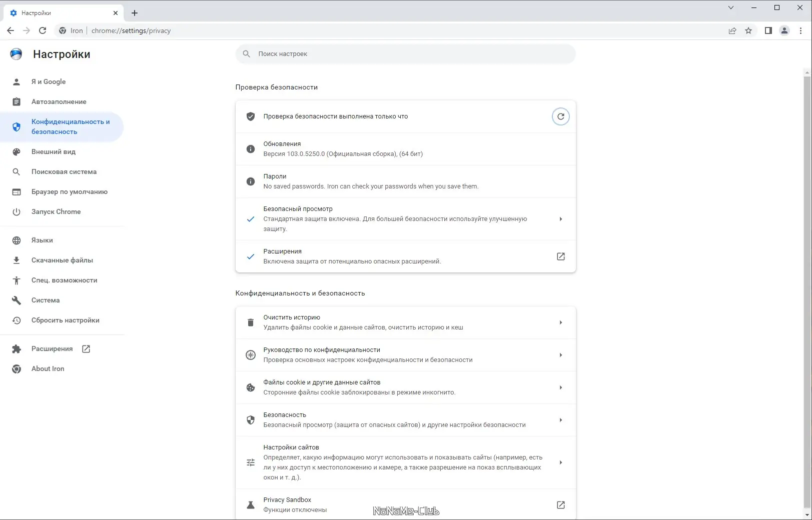Open the tab search dropdown chevron
The width and height of the screenshot is (812, 520).
pyautogui.click(x=731, y=7)
